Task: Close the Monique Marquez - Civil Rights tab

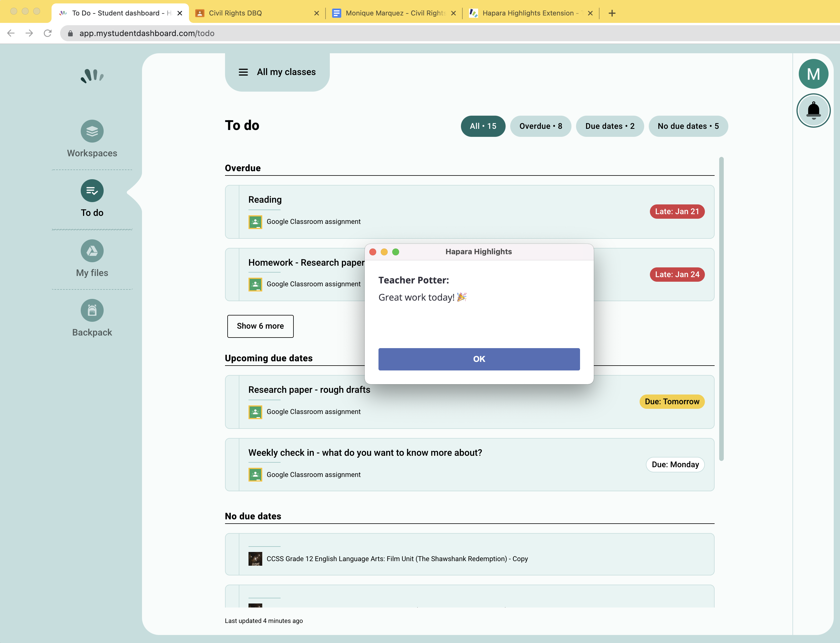Action: [x=453, y=13]
